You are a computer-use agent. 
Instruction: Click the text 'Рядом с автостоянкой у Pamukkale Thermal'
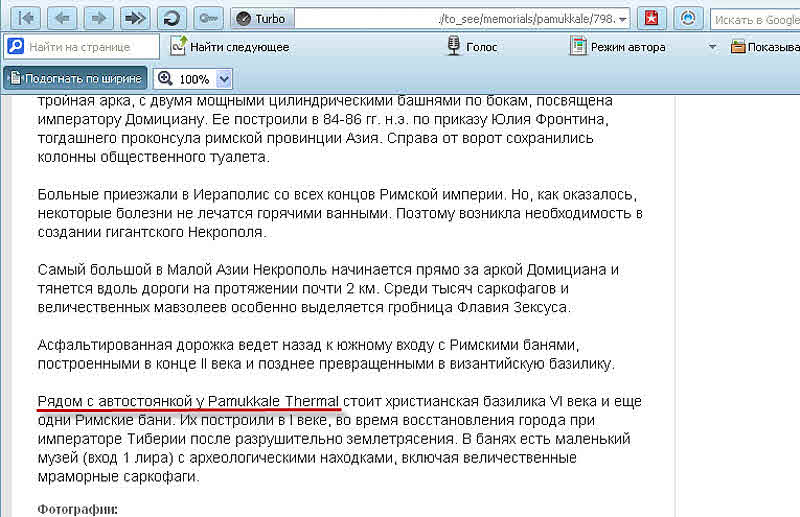tap(188, 401)
